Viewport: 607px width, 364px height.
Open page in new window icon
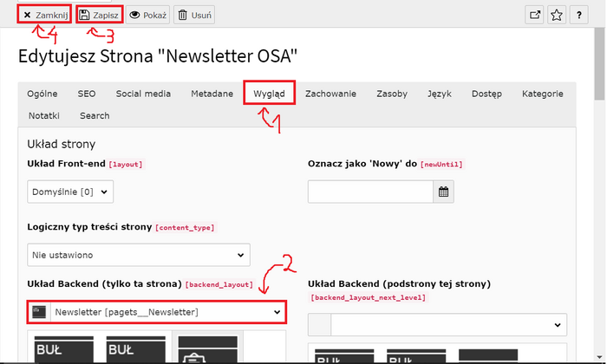pos(534,15)
